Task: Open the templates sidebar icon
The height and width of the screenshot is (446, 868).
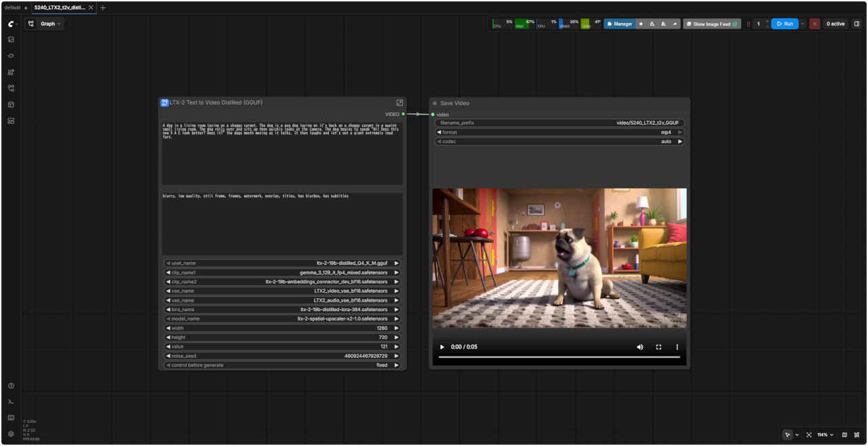Action: 11,104
